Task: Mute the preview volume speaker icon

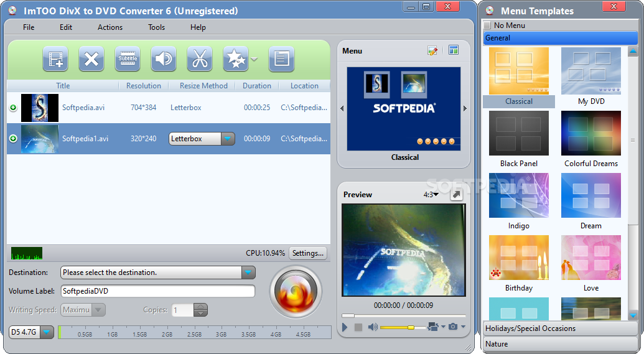Action: (373, 327)
